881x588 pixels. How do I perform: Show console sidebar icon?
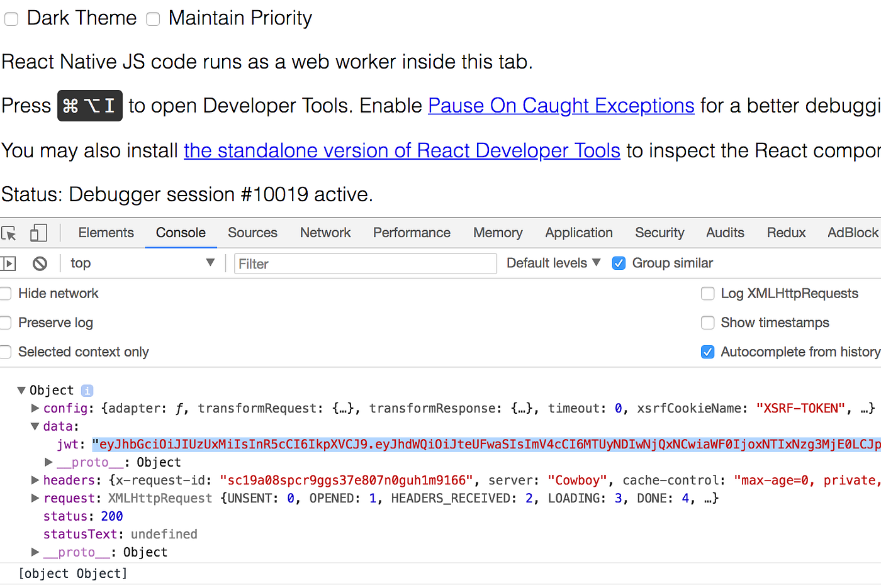pos(8,263)
